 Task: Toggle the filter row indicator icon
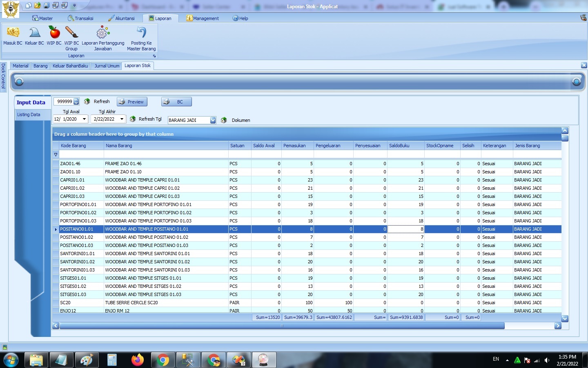point(56,155)
